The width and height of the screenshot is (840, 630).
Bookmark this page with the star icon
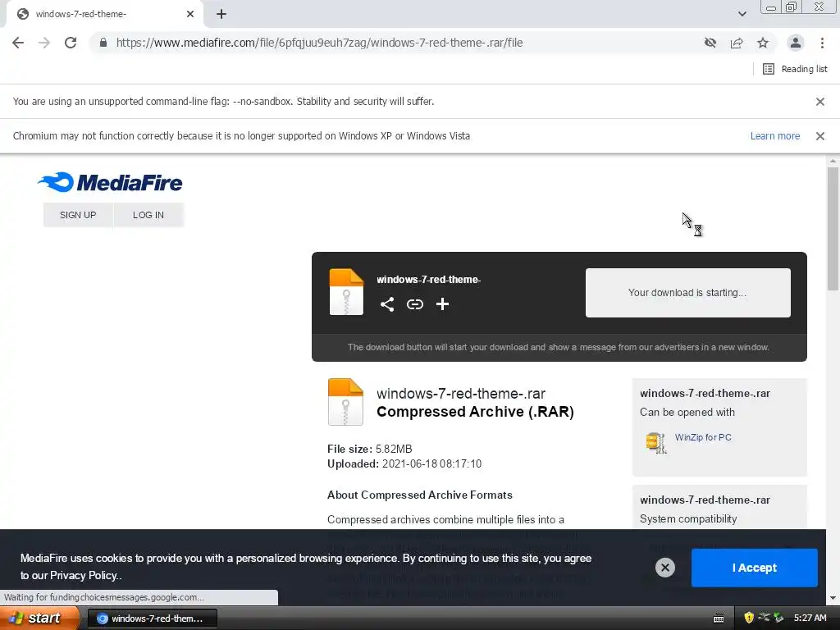(763, 43)
